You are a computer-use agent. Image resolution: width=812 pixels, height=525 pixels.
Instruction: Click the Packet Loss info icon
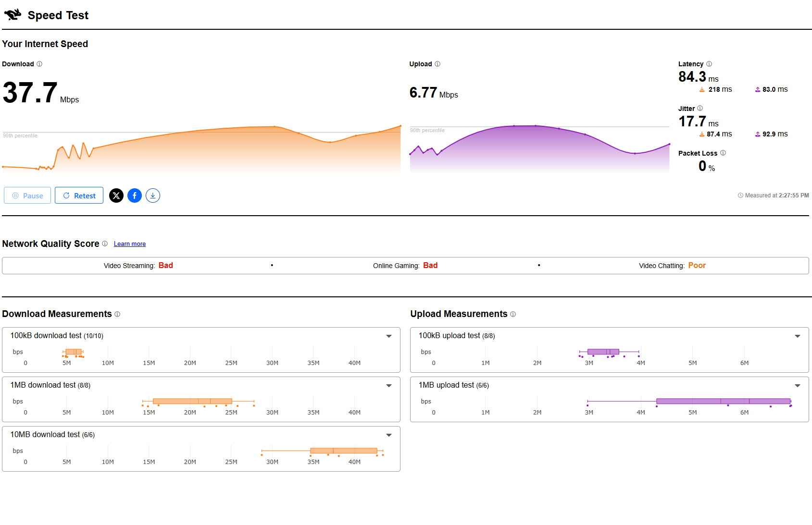tap(723, 153)
